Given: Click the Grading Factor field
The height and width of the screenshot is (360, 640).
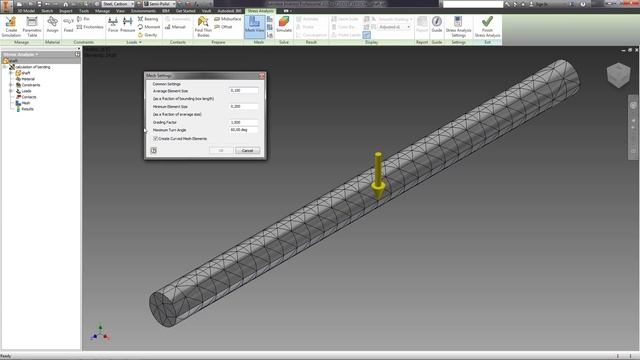Looking at the screenshot, I should 243,122.
